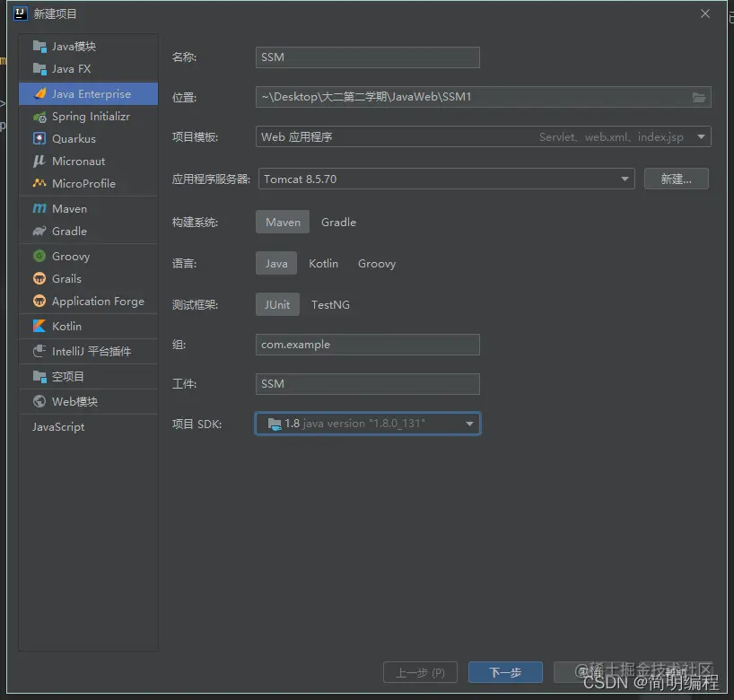Expand the 项目 SDK dropdown
Image resolution: width=734 pixels, height=700 pixels.
click(x=470, y=424)
